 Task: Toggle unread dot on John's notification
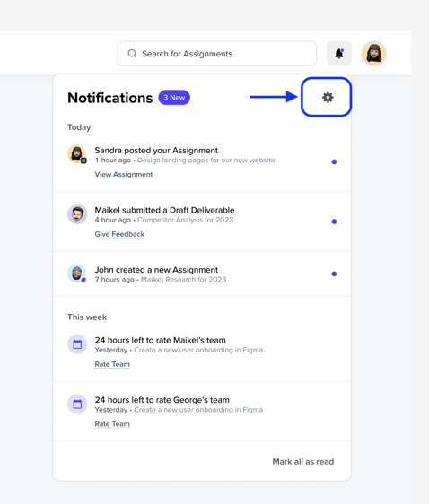pyautogui.click(x=334, y=274)
